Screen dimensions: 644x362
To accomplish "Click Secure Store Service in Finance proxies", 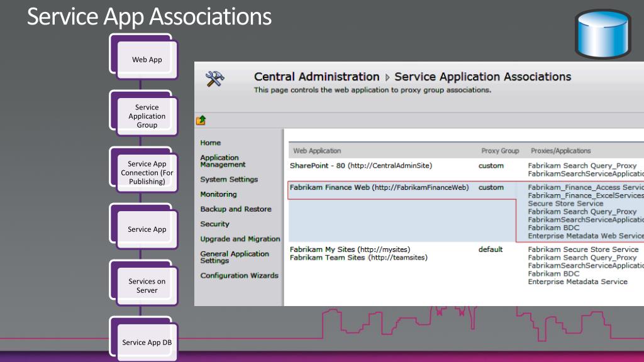I will coord(565,204).
